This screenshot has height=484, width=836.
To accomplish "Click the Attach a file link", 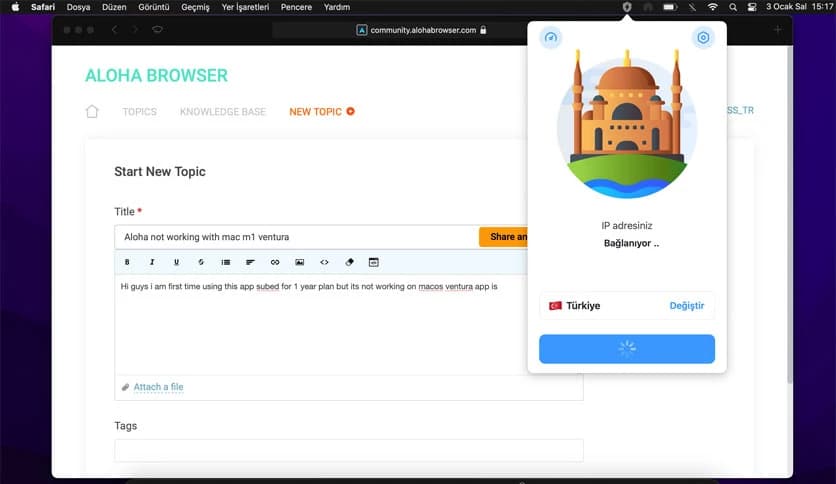I will click(x=158, y=387).
